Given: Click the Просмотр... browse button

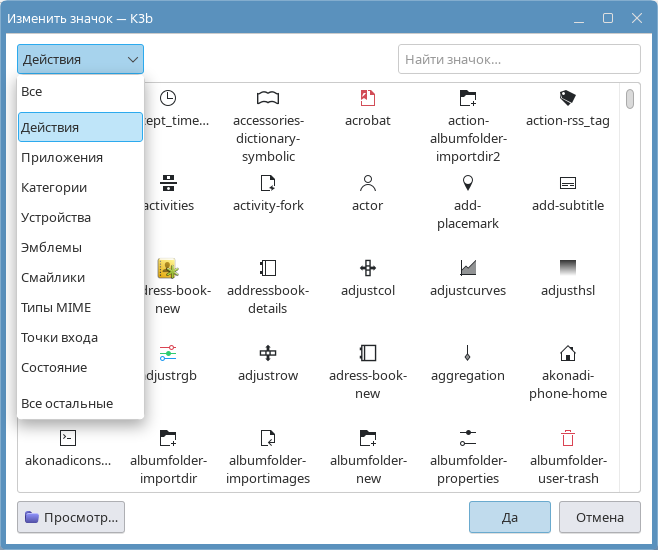Looking at the screenshot, I should pos(71,517).
